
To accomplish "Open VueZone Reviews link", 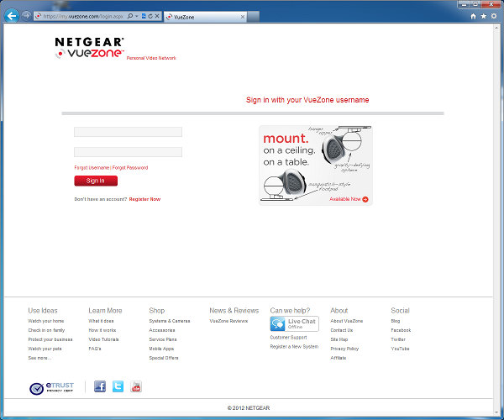I will coord(228,321).
